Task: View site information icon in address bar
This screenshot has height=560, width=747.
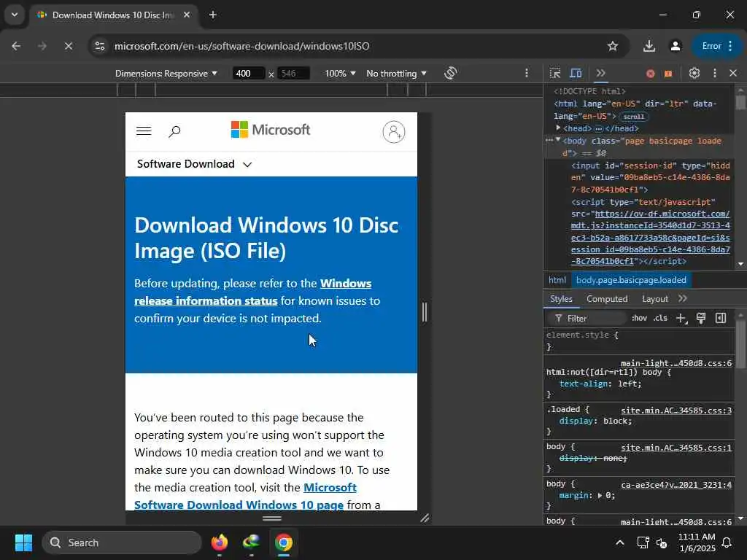Action: point(99,46)
